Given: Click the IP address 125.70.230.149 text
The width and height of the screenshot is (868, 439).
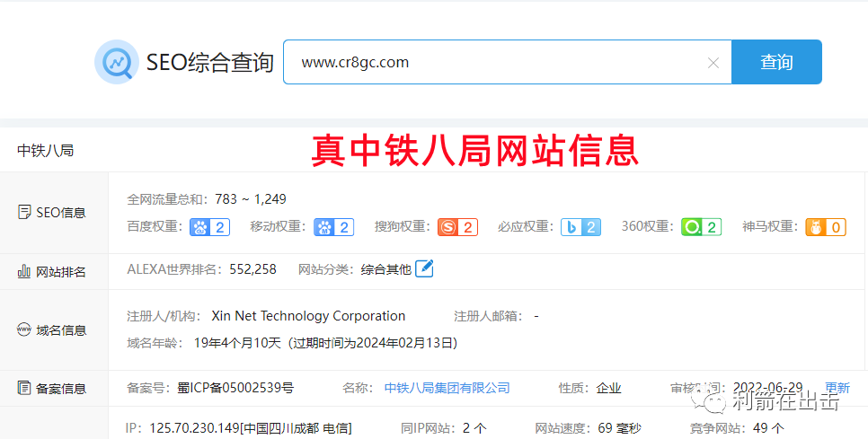Looking at the screenshot, I should click(x=194, y=428).
